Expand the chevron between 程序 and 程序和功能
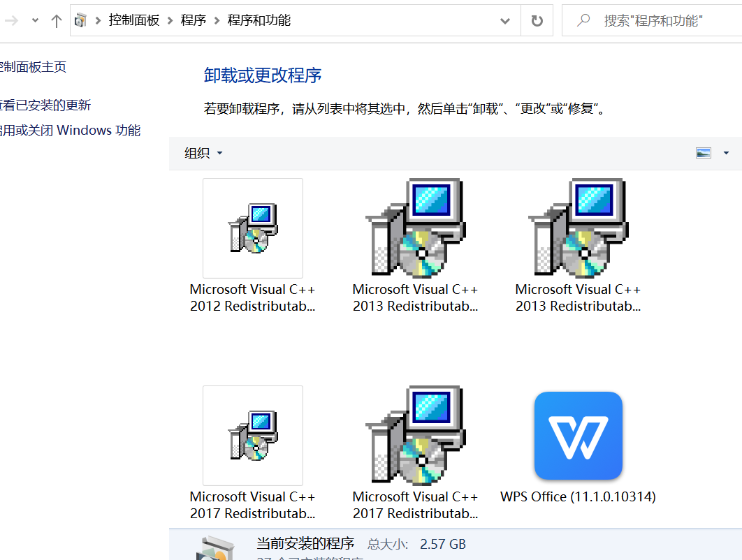Screen dimensions: 742x560 pos(217,21)
